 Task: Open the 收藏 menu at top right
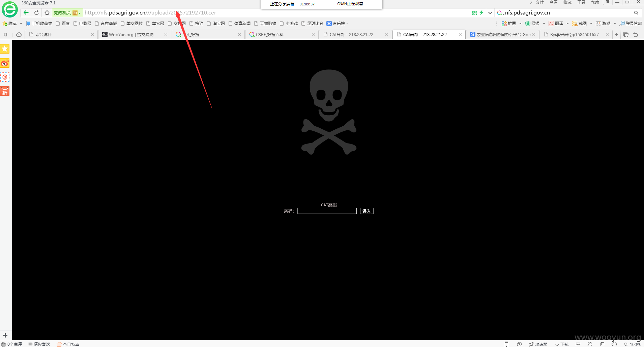point(567,2)
